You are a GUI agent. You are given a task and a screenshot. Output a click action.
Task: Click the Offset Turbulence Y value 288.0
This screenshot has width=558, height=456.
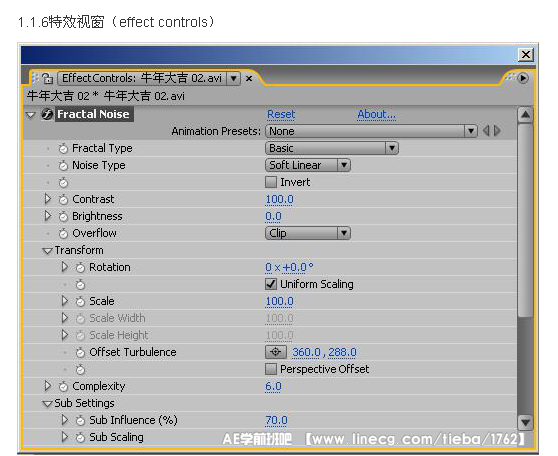tap(342, 352)
